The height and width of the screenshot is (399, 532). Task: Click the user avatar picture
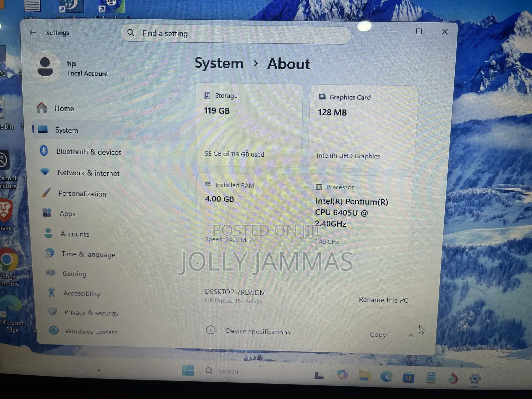tap(45, 67)
